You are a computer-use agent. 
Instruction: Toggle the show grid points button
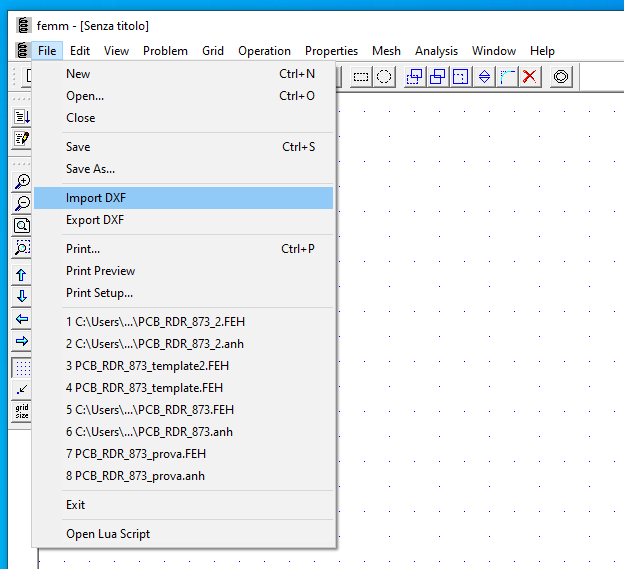tap(21, 368)
